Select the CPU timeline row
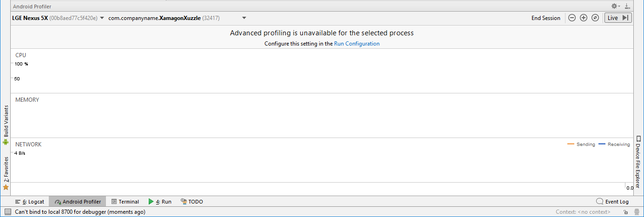644x217 pixels. (322, 71)
